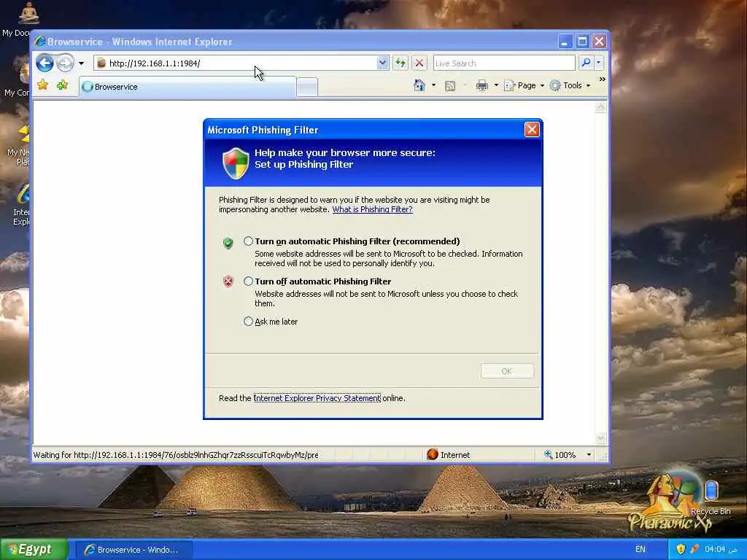Open the What is Phishing Filter link
Viewport: 747px width, 560px height.
372,209
